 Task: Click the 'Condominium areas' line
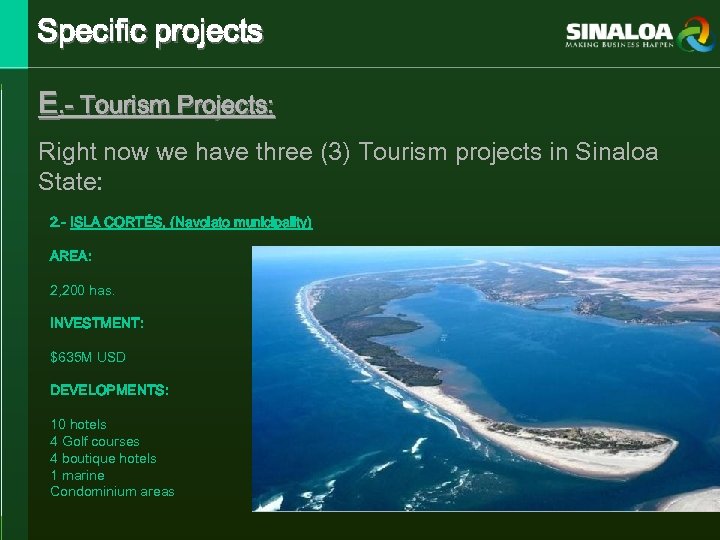(112, 491)
